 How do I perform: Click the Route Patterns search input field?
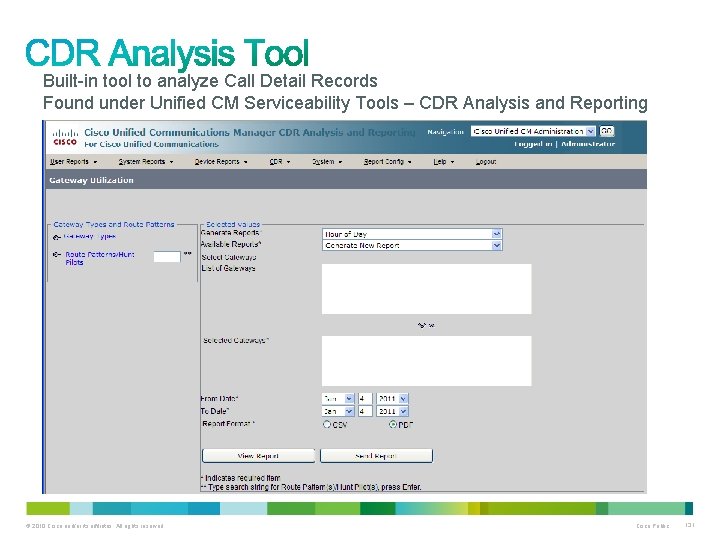tap(167, 257)
